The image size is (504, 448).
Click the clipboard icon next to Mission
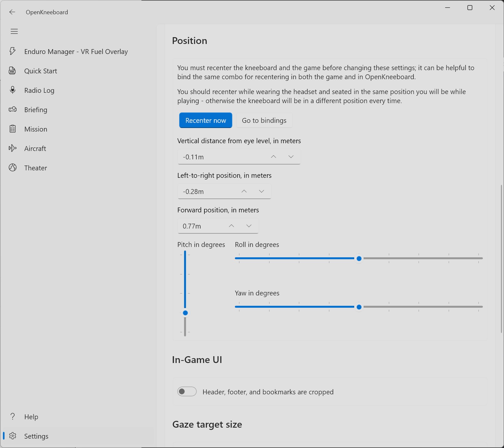[13, 129]
